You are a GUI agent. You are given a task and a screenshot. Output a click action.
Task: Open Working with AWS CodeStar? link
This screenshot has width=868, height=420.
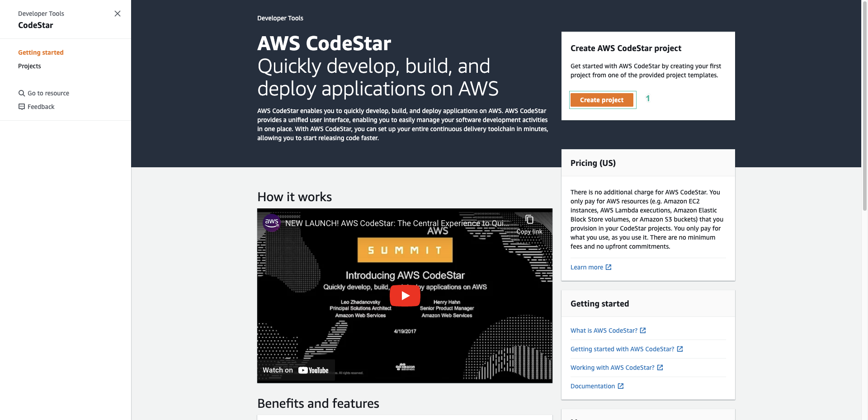point(617,368)
